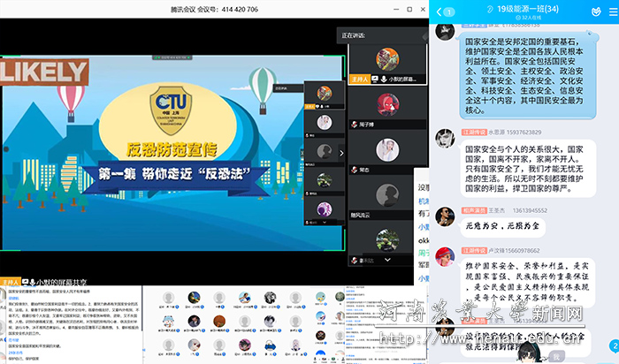Open group info for 19级能源一班(34)
The width and height of the screenshot is (619, 364).
(528, 9)
